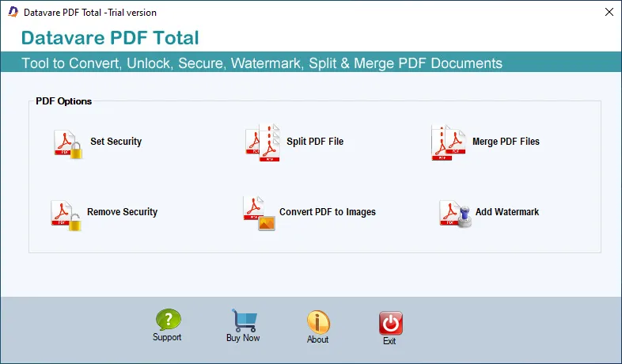This screenshot has height=364, width=622.
Task: Close the Datavare PDF Total window
Action: [x=609, y=13]
